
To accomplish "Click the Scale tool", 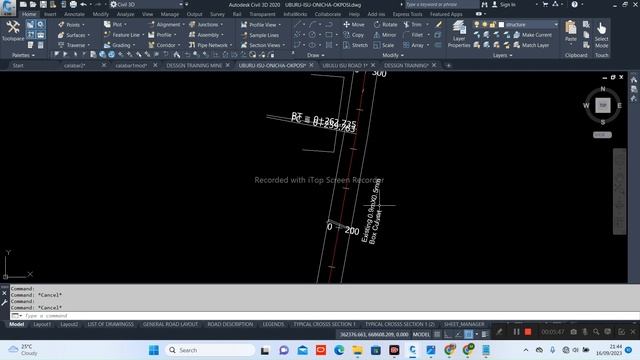I will (x=384, y=45).
